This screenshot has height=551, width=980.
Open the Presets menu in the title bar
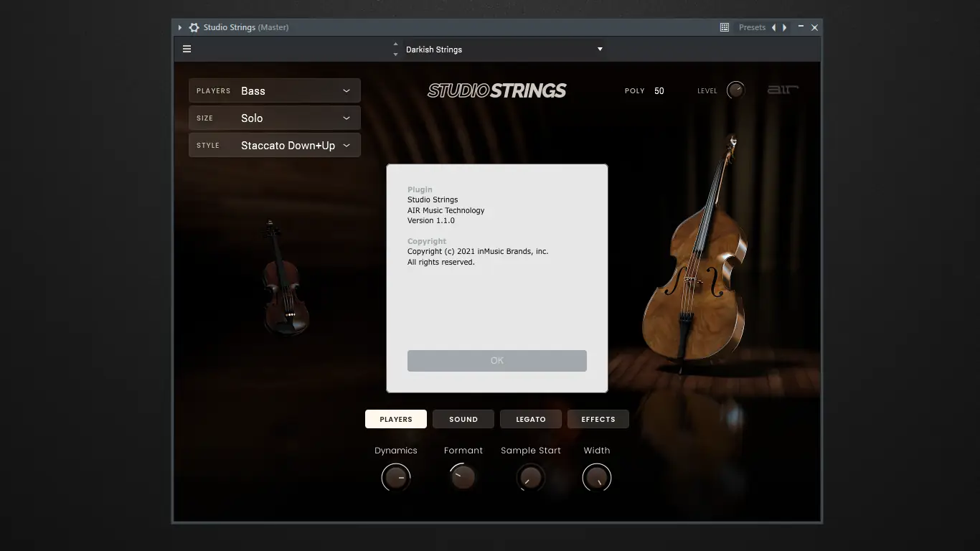pos(752,27)
